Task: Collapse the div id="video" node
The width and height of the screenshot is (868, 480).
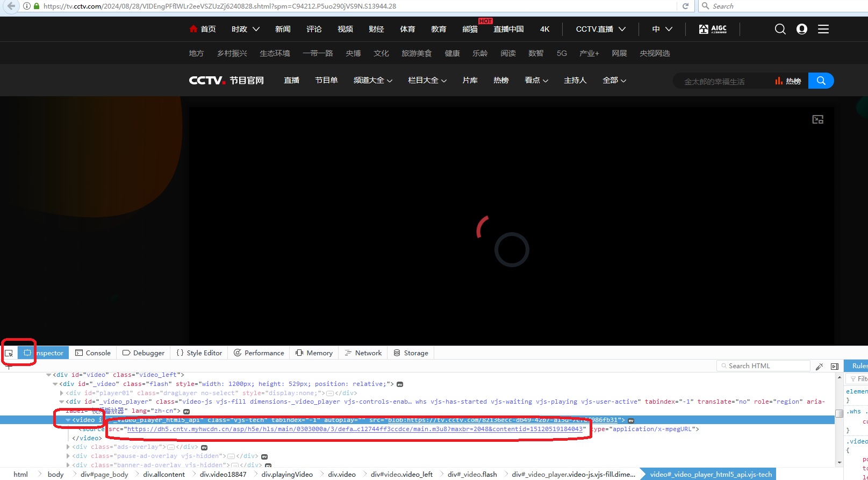Action: pyautogui.click(x=49, y=375)
